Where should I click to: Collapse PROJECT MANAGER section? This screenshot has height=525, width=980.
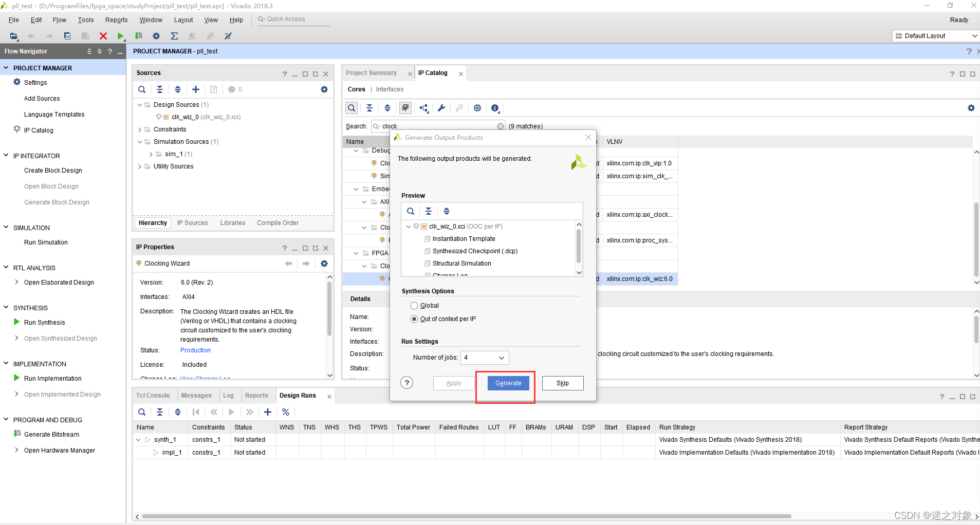(6, 68)
